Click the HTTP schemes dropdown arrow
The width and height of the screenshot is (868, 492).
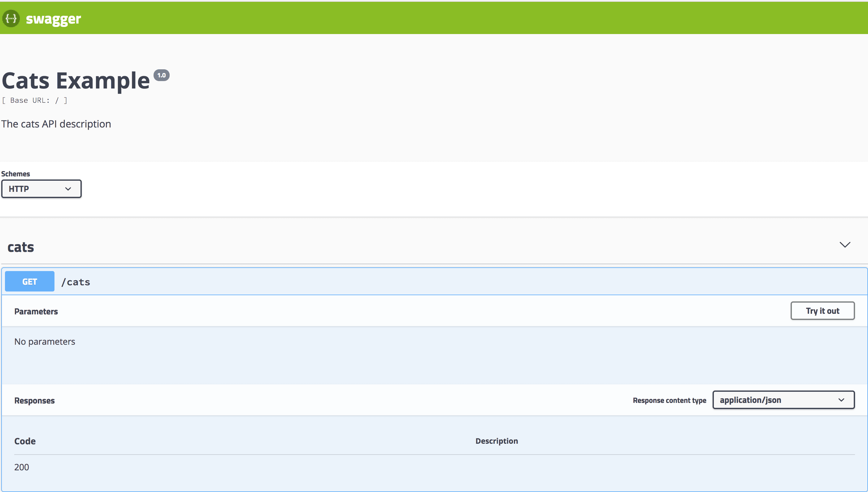pos(67,188)
